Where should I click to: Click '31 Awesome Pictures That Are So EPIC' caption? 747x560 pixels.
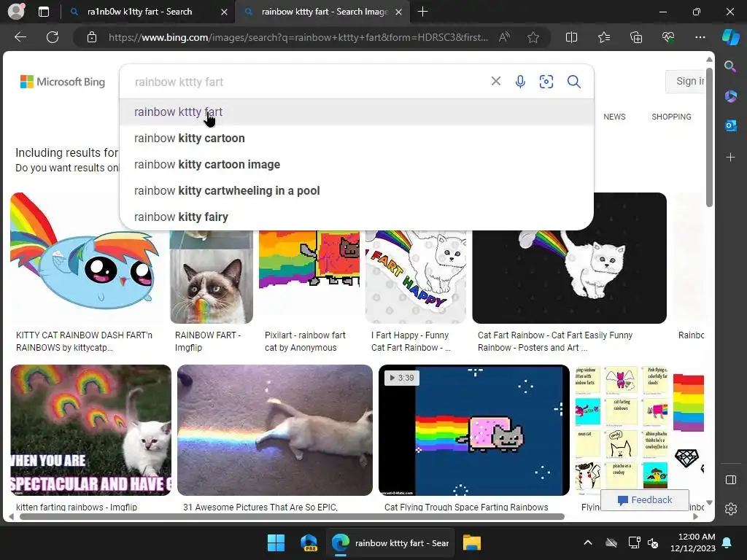pyautogui.click(x=260, y=507)
